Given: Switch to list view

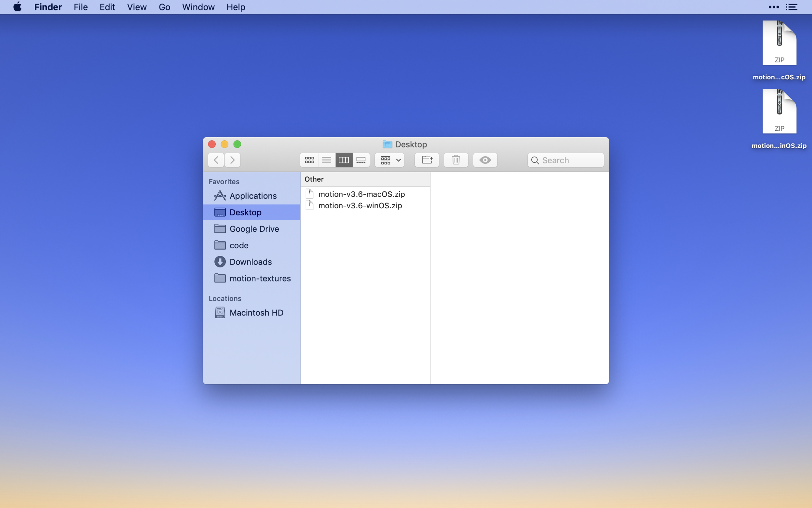Looking at the screenshot, I should [327, 160].
